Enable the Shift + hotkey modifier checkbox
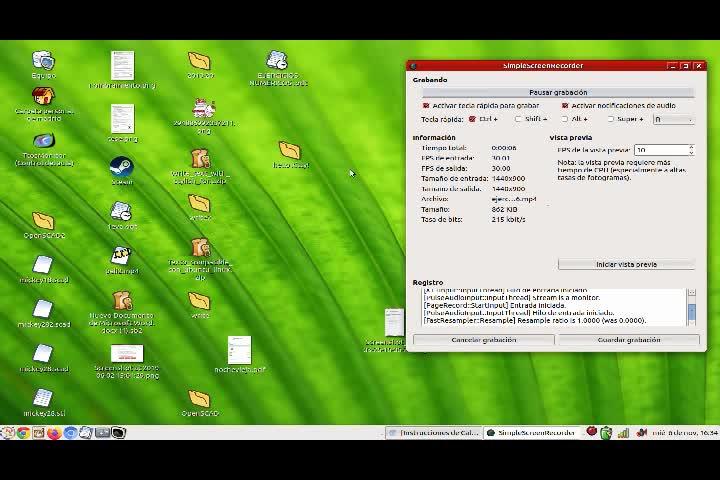The image size is (720, 480). pos(519,119)
